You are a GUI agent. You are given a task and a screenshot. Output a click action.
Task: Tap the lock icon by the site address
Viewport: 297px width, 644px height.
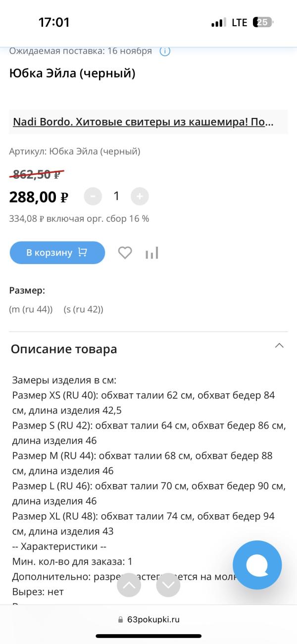120,620
